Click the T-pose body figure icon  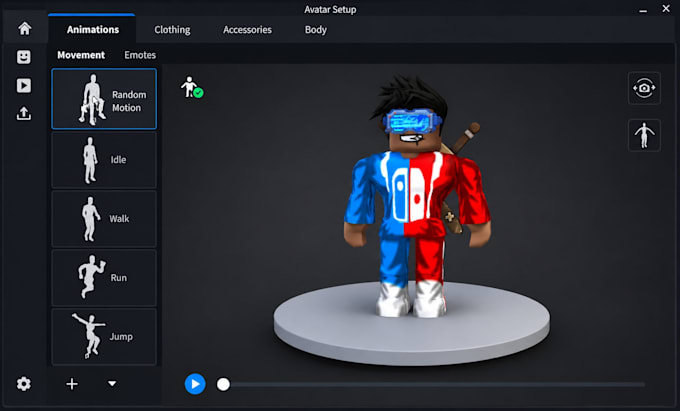(644, 135)
